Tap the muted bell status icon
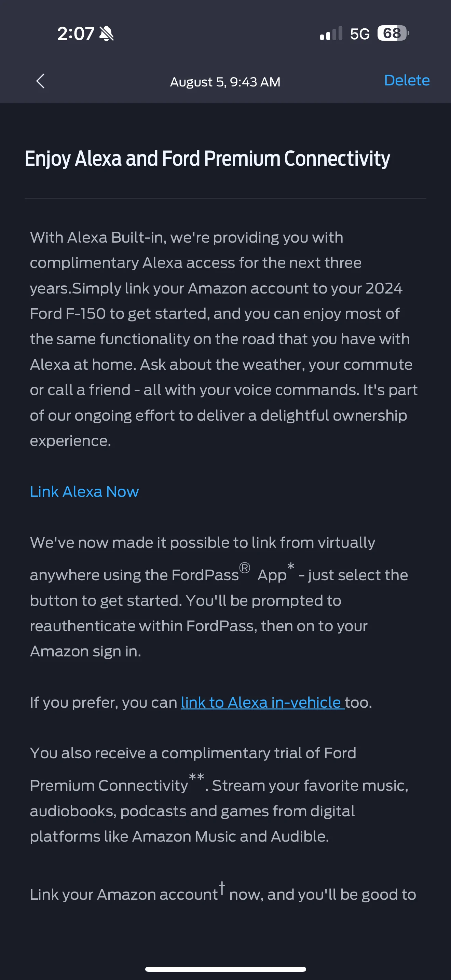This screenshot has height=980, width=451. point(107,33)
